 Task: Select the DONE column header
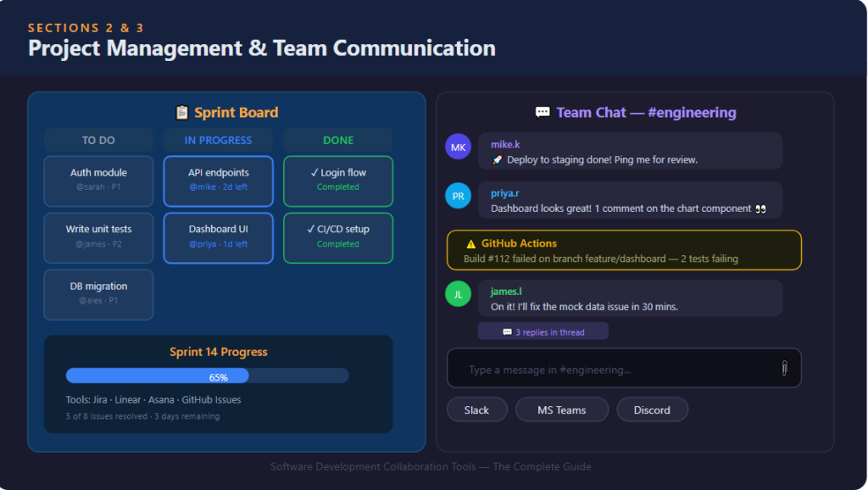point(338,140)
